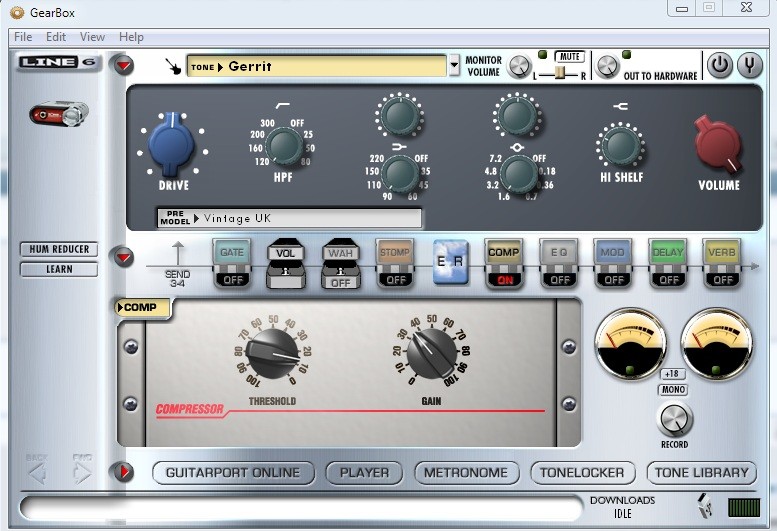Open the File menu
The height and width of the screenshot is (531, 777).
click(23, 37)
